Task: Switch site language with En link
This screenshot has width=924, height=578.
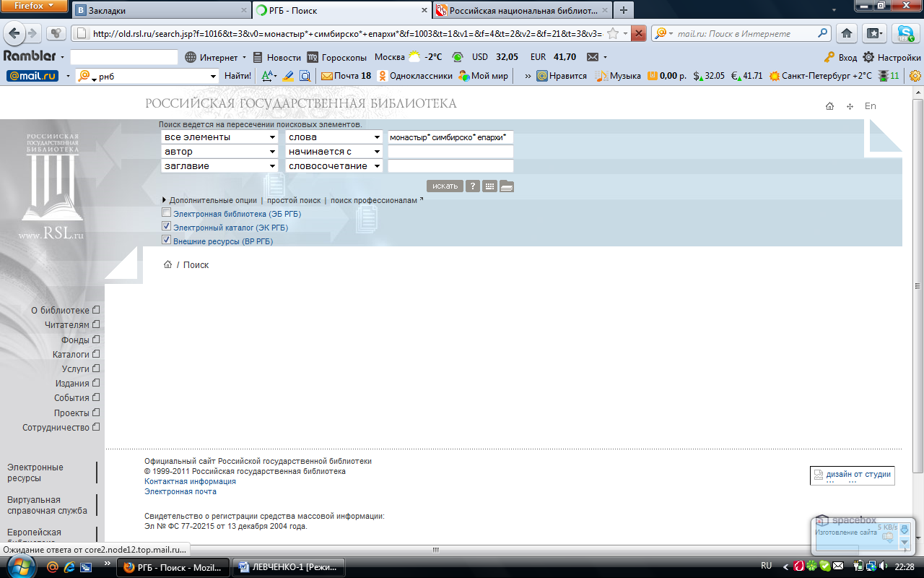Action: (871, 106)
